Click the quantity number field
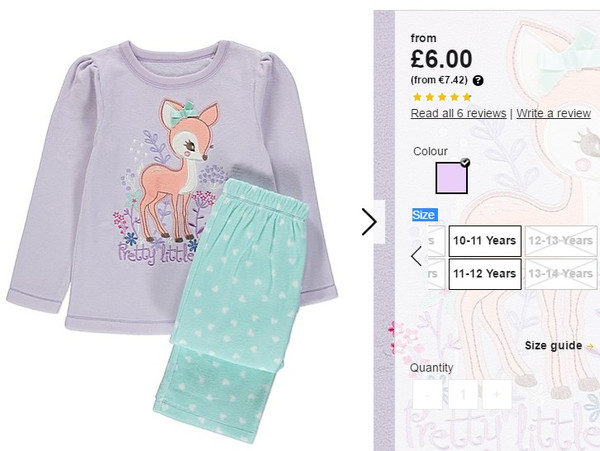The image size is (600, 451). 463,394
